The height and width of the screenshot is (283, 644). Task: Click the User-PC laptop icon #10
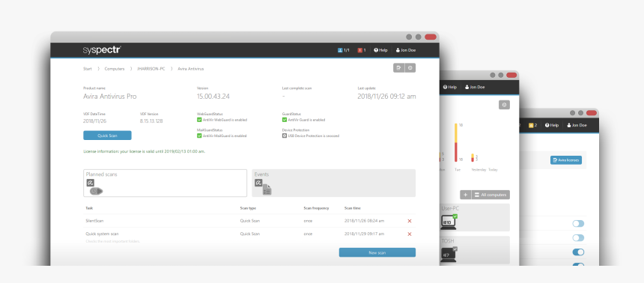click(448, 222)
